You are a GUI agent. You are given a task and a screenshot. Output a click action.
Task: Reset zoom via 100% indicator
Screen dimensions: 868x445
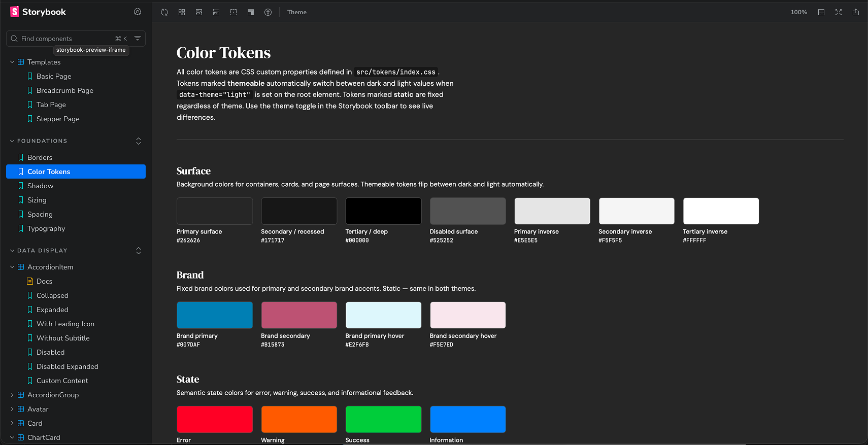799,12
